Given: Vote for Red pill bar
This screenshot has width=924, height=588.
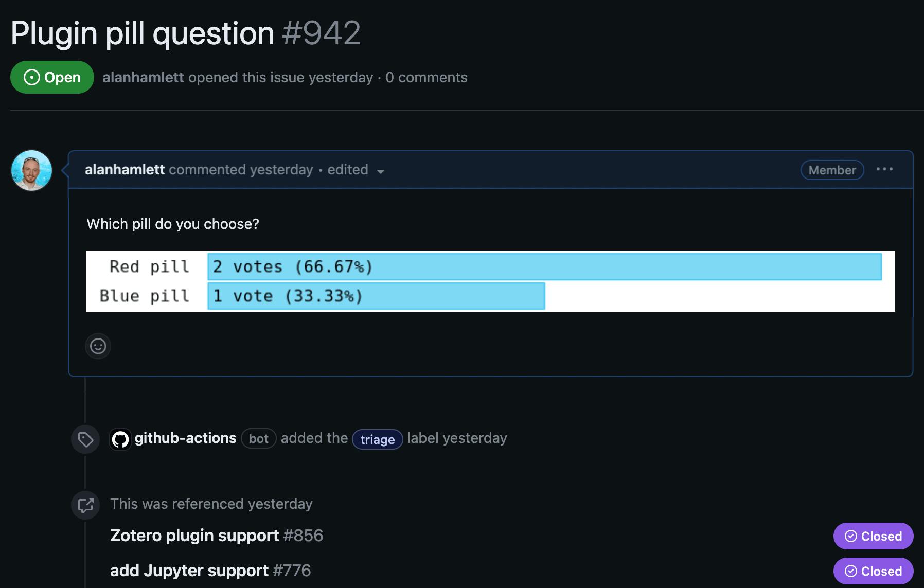Looking at the screenshot, I should pyautogui.click(x=544, y=266).
